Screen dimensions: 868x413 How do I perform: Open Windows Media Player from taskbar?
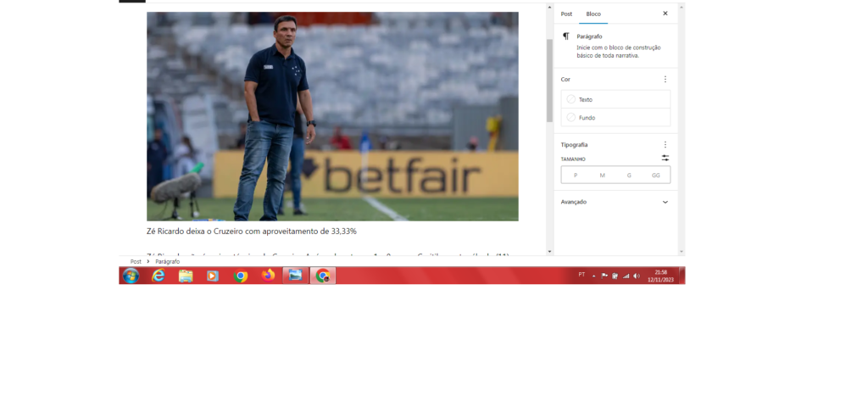click(213, 276)
